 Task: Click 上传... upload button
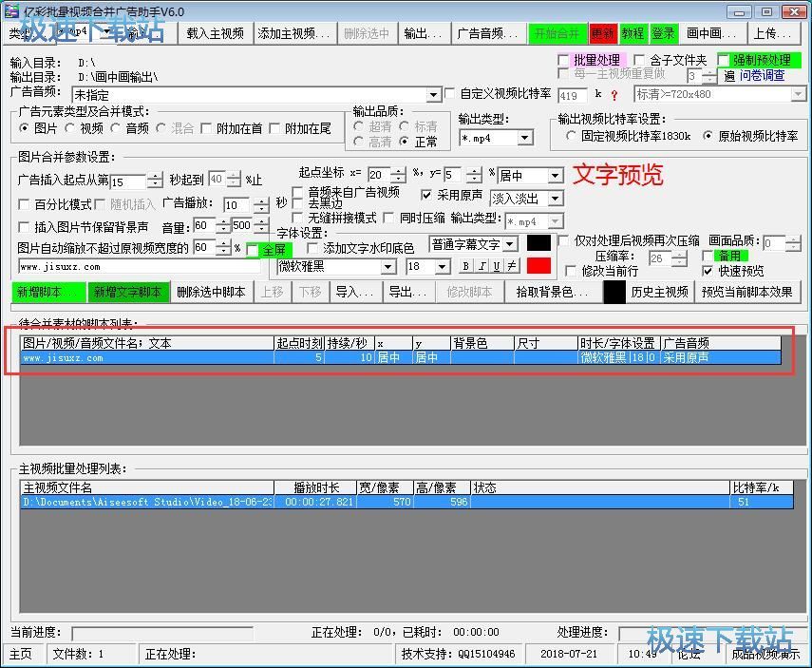773,33
